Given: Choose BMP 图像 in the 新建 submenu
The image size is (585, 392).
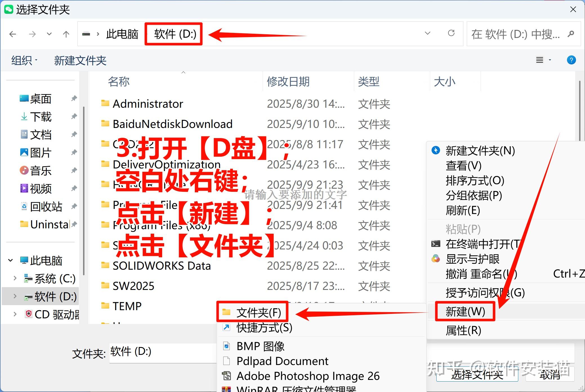Looking at the screenshot, I should [260, 346].
